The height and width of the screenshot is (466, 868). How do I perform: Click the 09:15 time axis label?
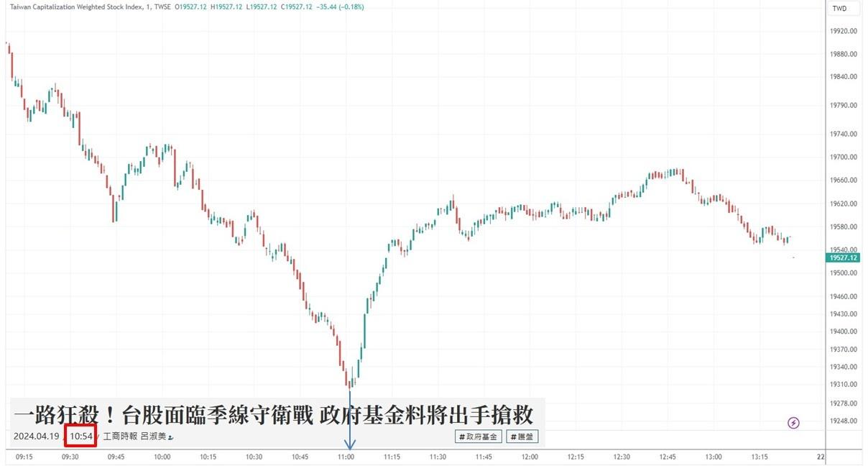[24, 457]
